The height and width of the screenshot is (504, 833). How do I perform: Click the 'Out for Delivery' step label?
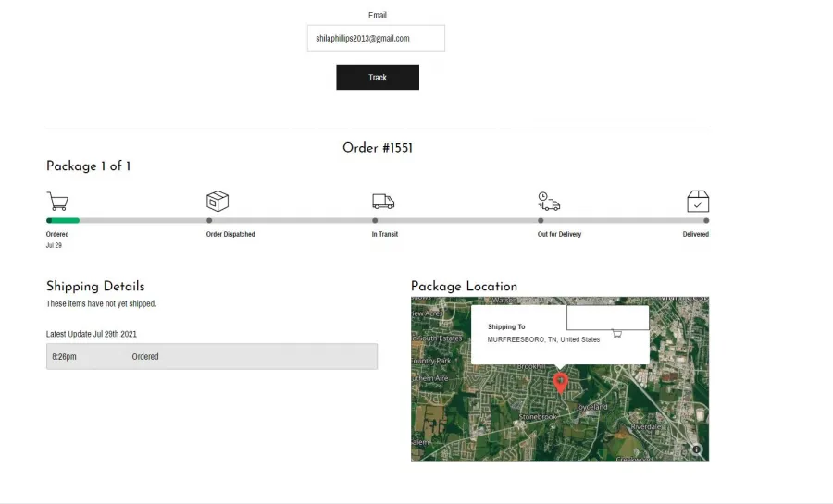(x=559, y=234)
